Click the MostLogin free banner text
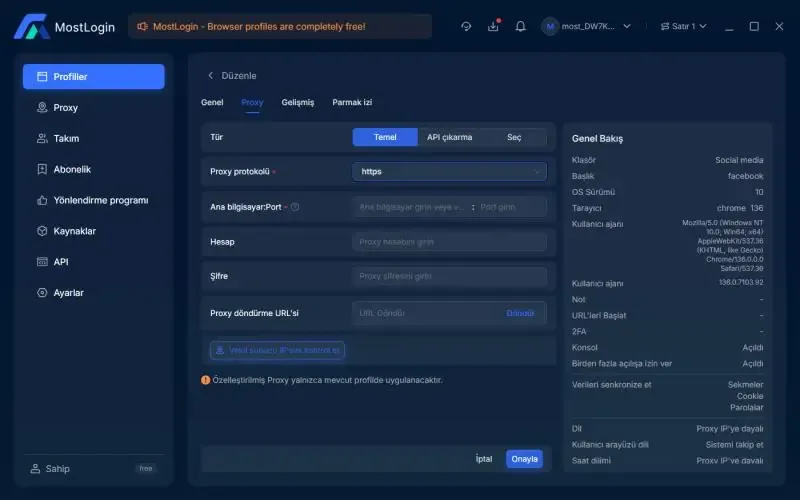This screenshot has height=500, width=800. (259, 27)
